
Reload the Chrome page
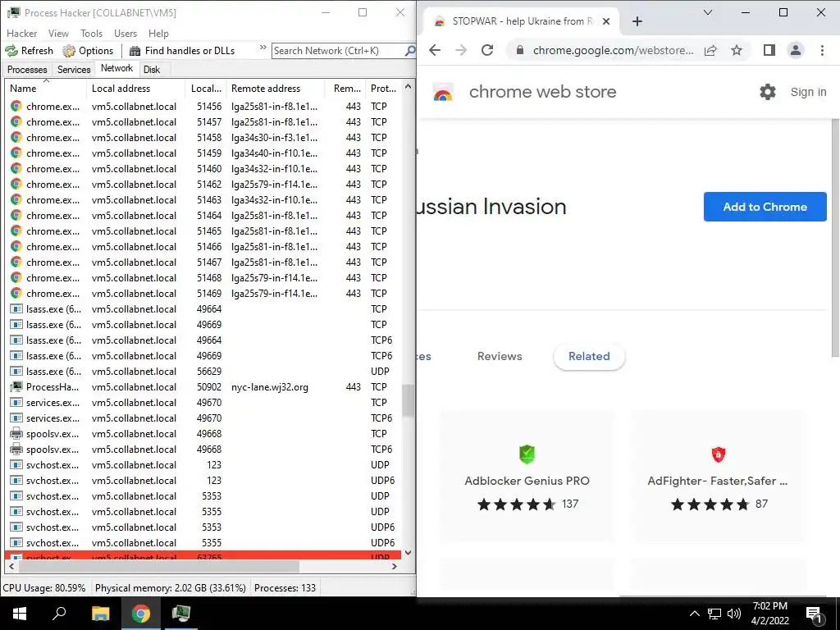pyautogui.click(x=487, y=50)
